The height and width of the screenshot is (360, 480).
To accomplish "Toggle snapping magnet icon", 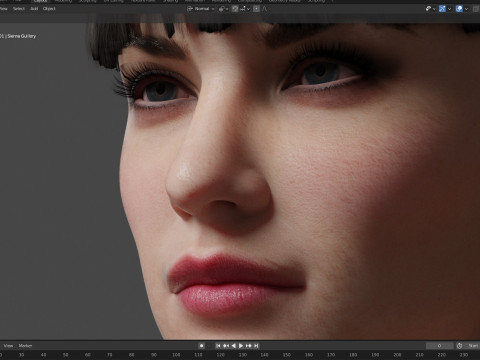I will 235,9.
